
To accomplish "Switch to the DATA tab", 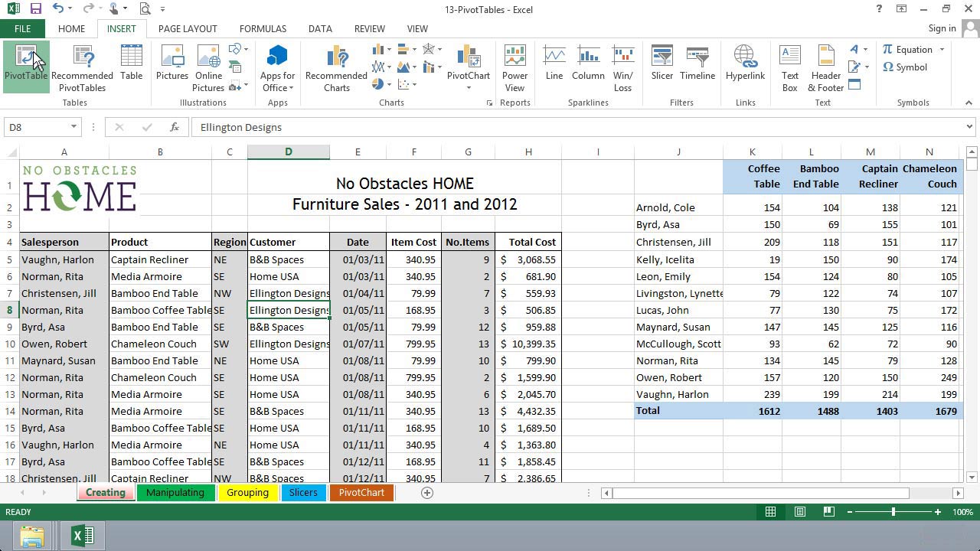I will pos(320,28).
